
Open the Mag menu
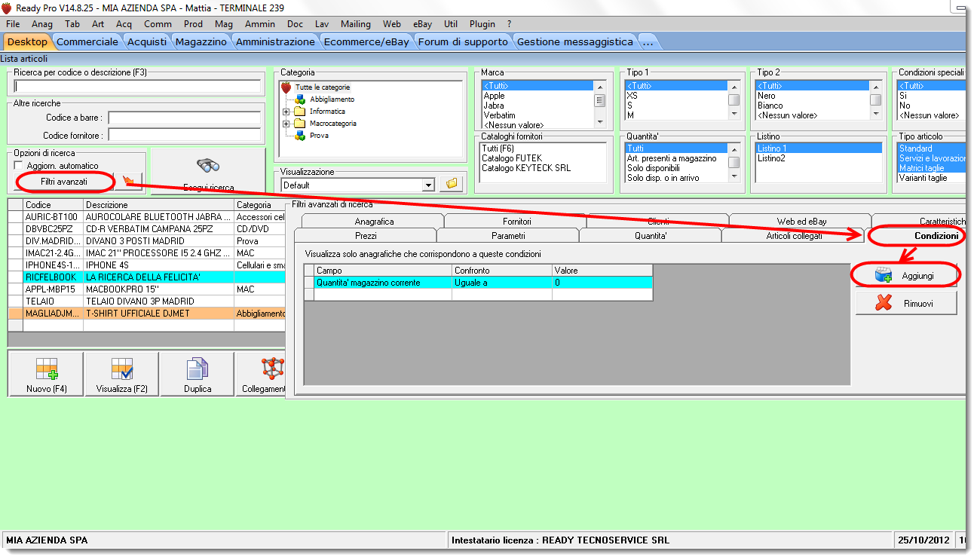coord(224,24)
